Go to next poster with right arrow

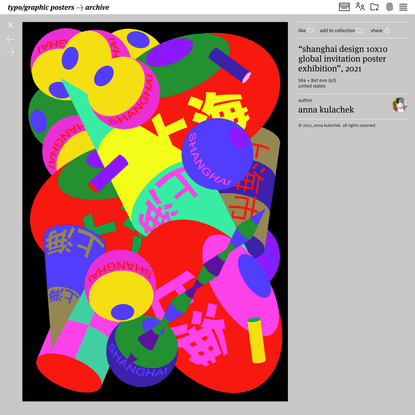click(10, 52)
